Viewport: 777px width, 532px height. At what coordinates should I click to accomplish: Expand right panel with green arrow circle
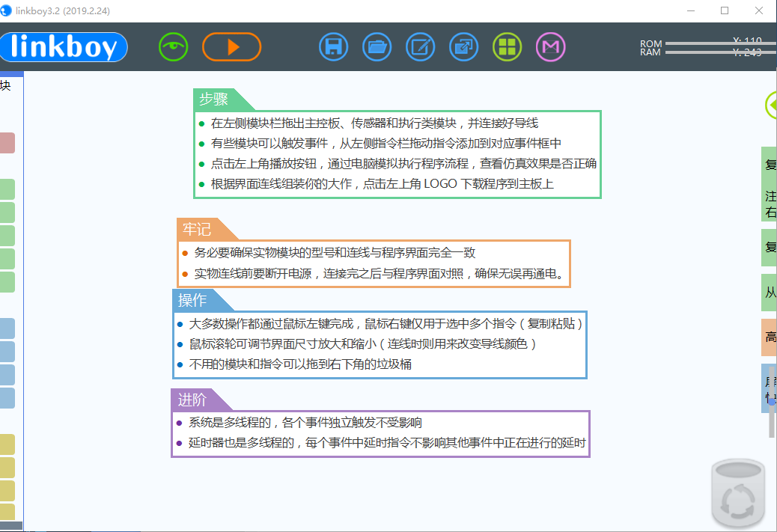(x=771, y=105)
